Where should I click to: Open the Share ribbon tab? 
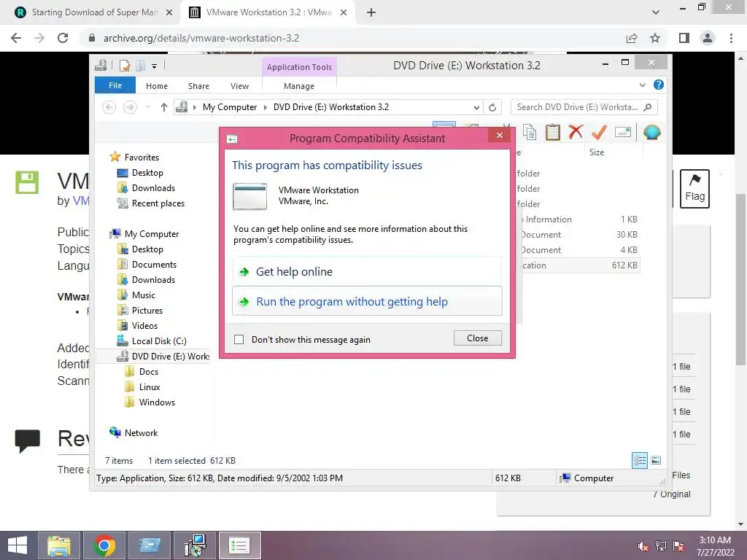pos(198,86)
